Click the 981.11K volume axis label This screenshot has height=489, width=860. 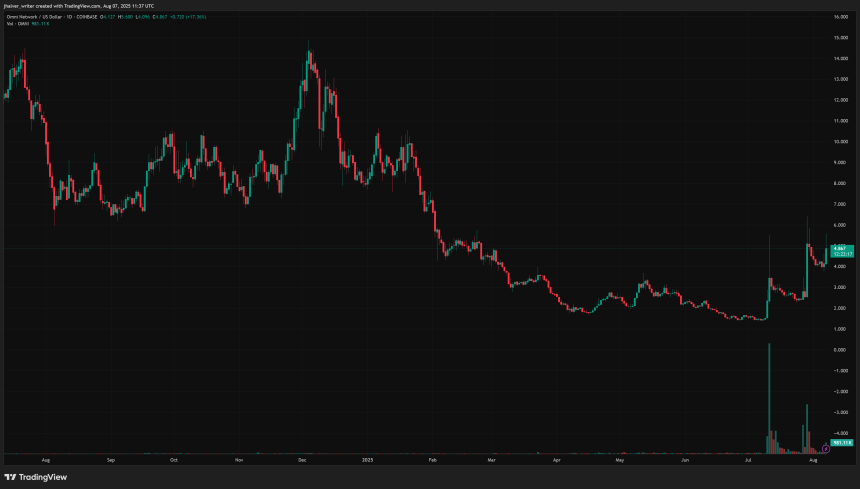pyautogui.click(x=842, y=442)
